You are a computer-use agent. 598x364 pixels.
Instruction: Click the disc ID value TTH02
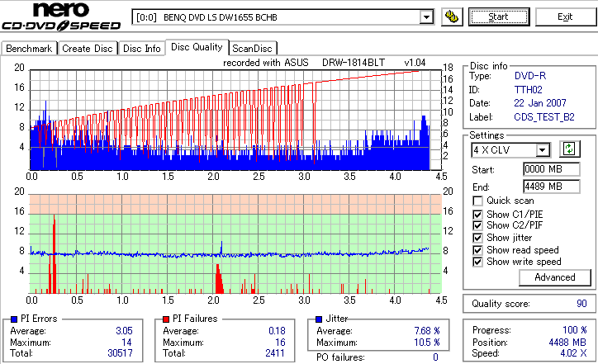(529, 90)
